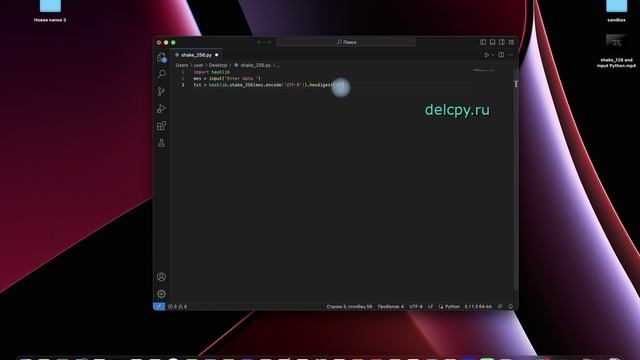The width and height of the screenshot is (640, 360).
Task: Change indentation via Пробелов: 4 status item
Action: coord(390,307)
